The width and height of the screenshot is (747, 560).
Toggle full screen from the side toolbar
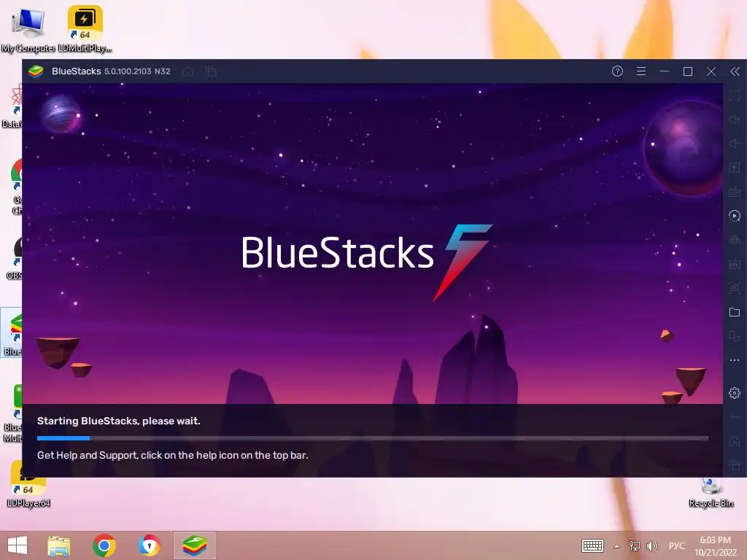click(735, 96)
